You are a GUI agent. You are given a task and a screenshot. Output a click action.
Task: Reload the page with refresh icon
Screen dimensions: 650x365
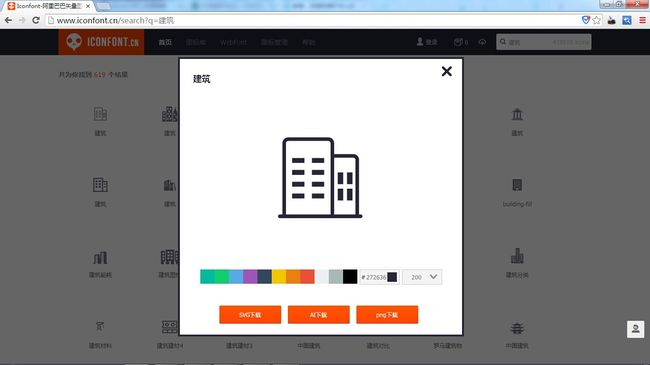point(36,20)
